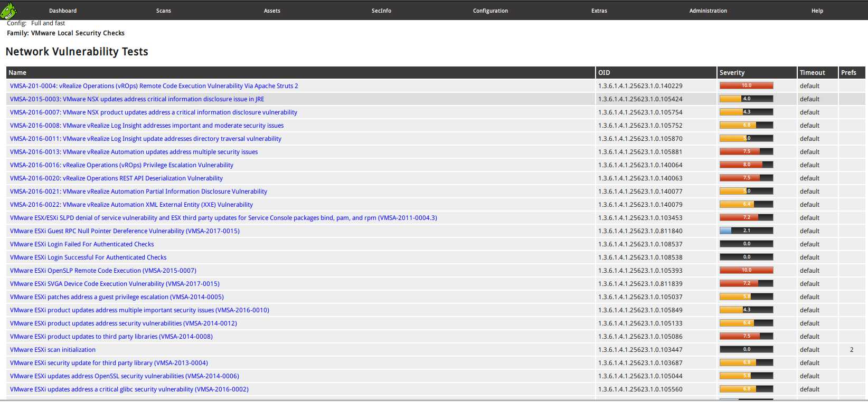Screen dimensions: 868x402
Task: Open ESXi Login Successful For Authenticated Checks
Action: click(x=88, y=257)
